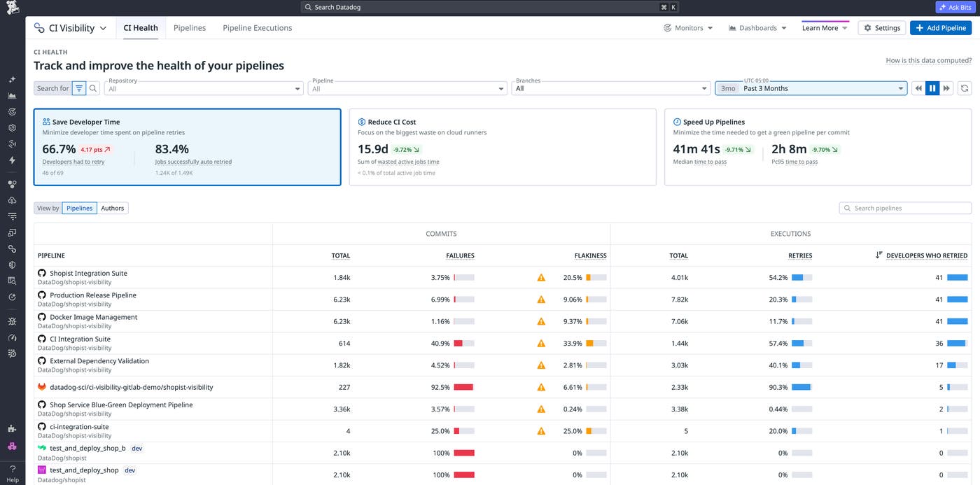The image size is (980, 485).
Task: Expand the Monitors dropdown menu
Action: pyautogui.click(x=688, y=28)
